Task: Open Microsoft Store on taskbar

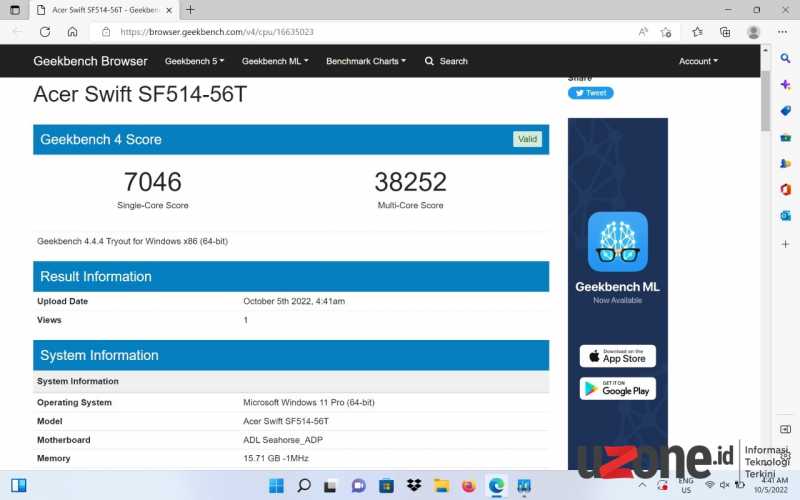Action: pos(386,485)
